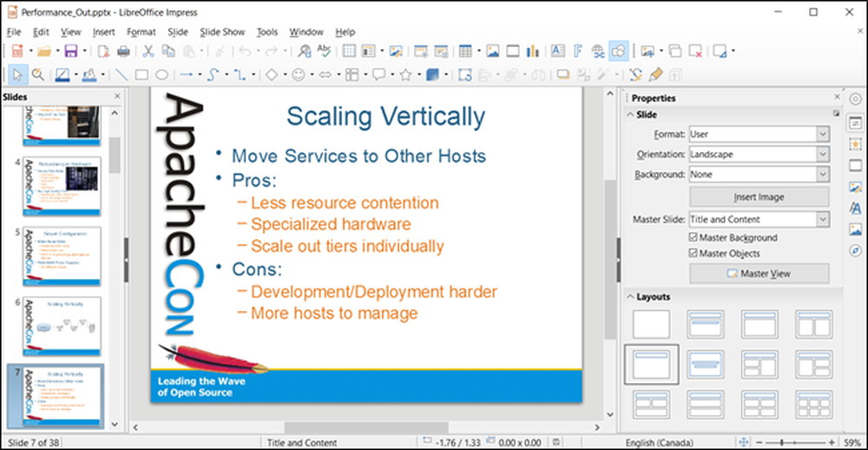Screen dimensions: 868x450
Task: Select the Rectangle drawing tool
Action: point(141,75)
